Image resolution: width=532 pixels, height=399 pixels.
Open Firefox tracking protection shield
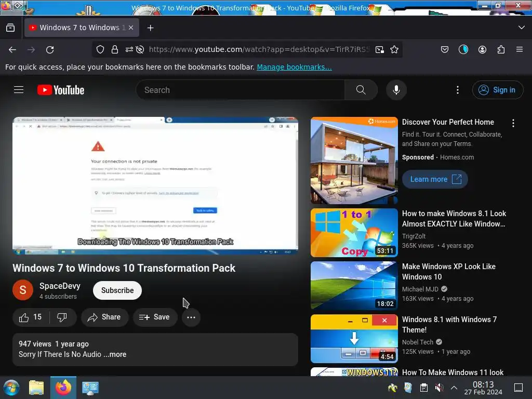tap(100, 49)
